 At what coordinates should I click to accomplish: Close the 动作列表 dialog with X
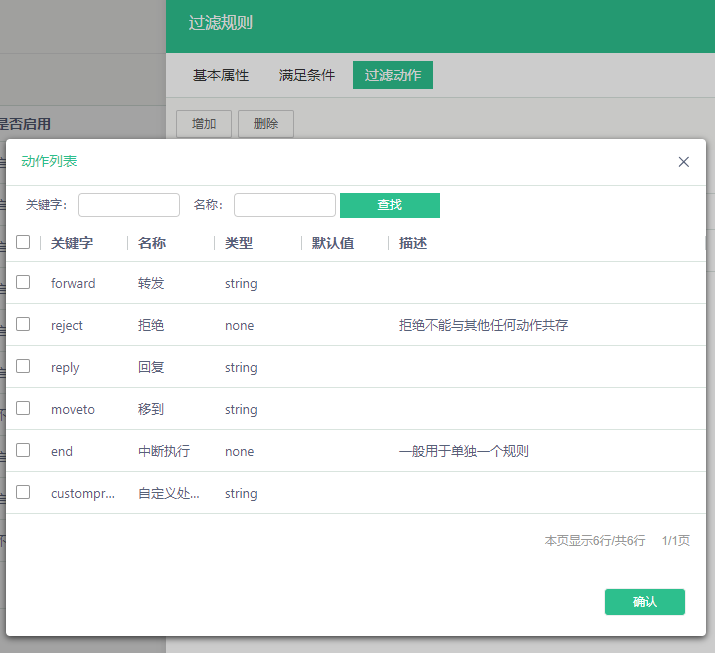683,162
